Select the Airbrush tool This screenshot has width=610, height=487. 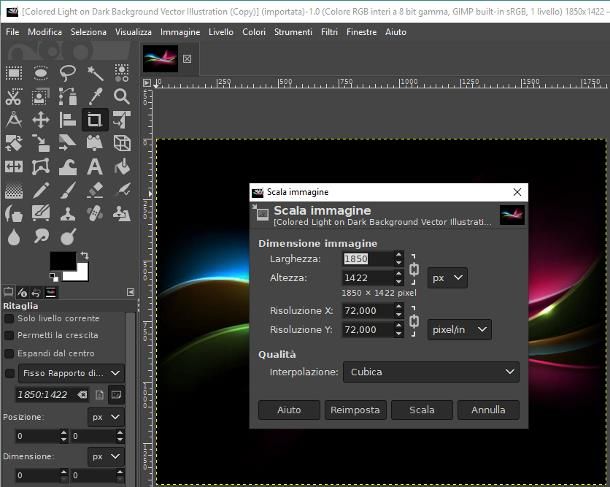pyautogui.click(x=122, y=190)
